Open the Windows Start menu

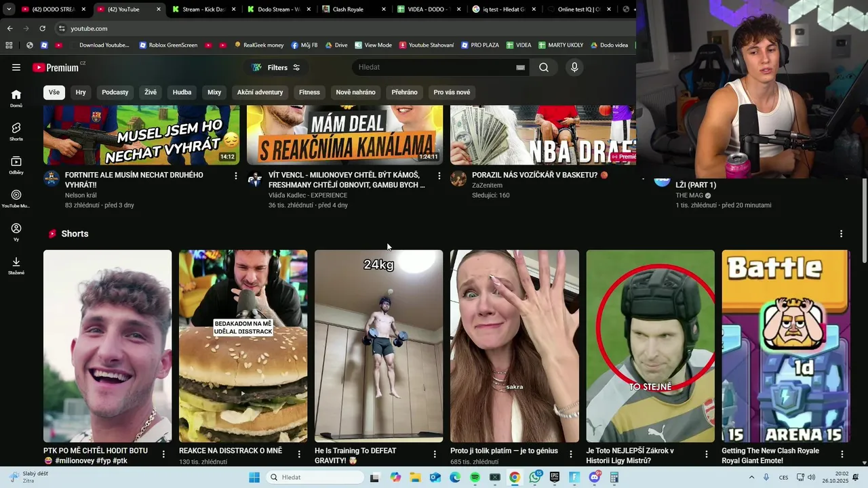[x=254, y=477]
